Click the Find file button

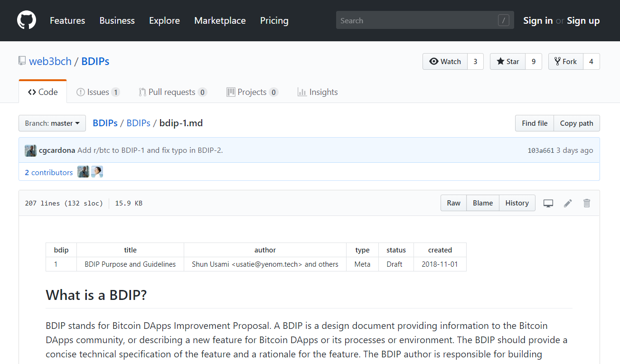pyautogui.click(x=535, y=123)
